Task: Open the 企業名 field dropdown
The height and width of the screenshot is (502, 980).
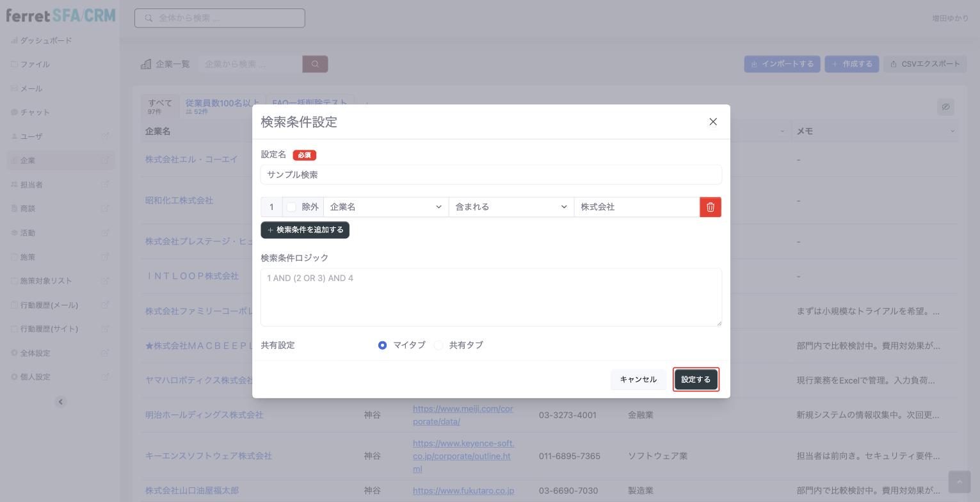Action: click(386, 207)
